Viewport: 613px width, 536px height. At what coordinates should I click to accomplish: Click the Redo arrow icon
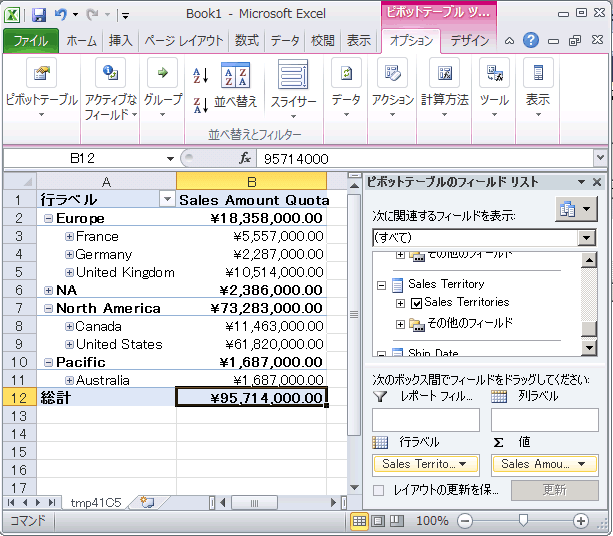[x=93, y=14]
